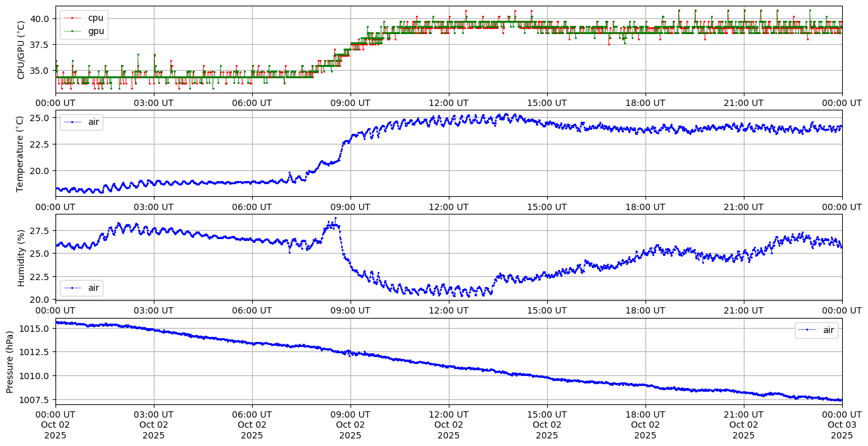Select the gpu legend text label
868x446 pixels.
96,30
